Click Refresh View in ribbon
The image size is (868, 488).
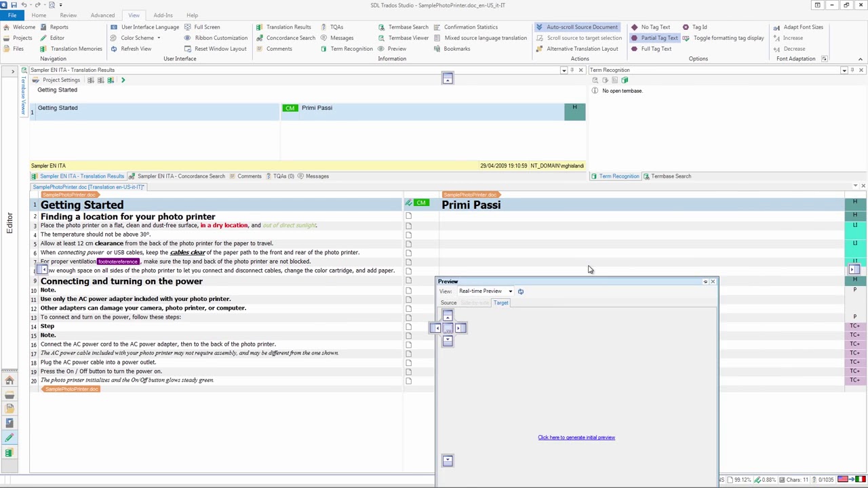(x=131, y=49)
